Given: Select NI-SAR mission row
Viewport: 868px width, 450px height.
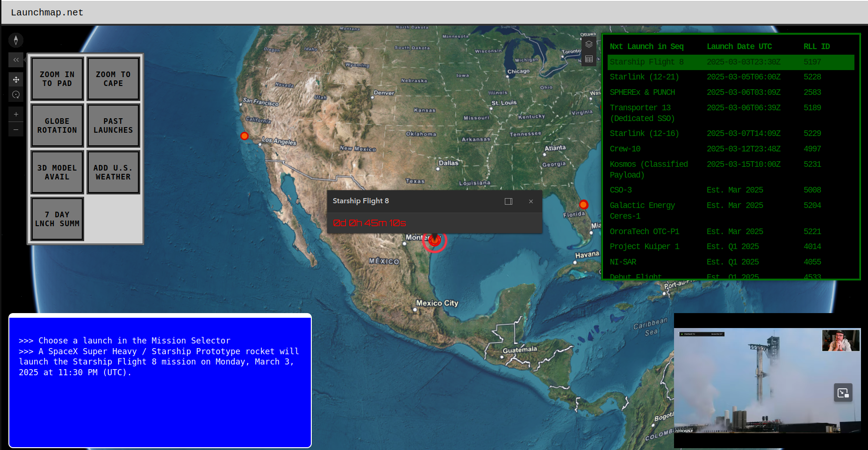Looking at the screenshot, I should click(x=731, y=262).
